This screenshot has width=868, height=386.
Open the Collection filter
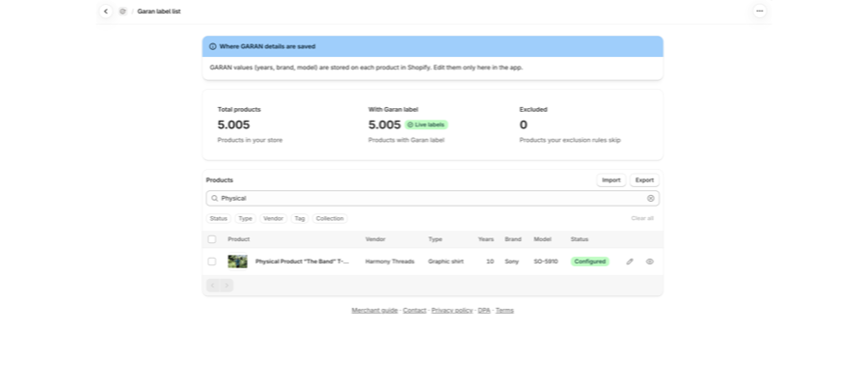click(x=330, y=219)
